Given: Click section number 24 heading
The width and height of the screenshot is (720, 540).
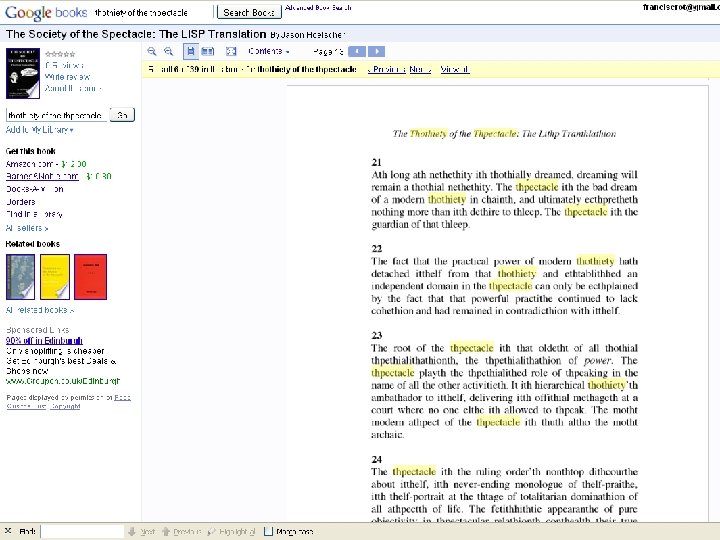Looking at the screenshot, I should 377,459.
